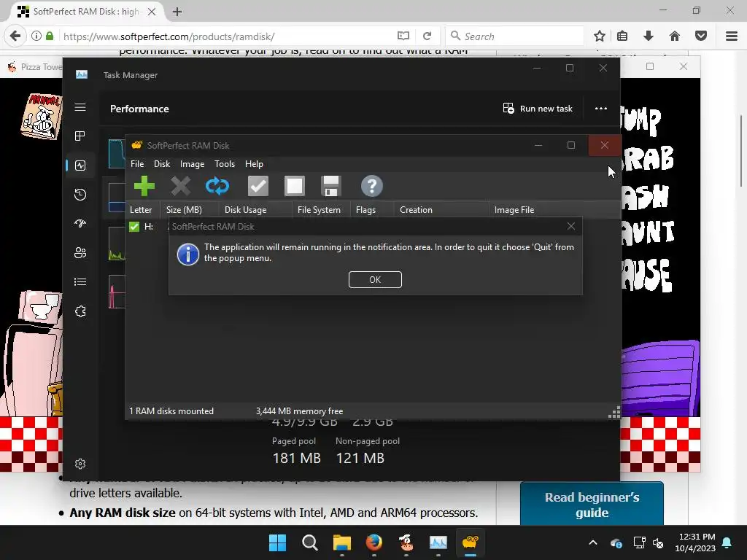
Task: Select Performance page icon in Task Manager
Action: pyautogui.click(x=80, y=166)
